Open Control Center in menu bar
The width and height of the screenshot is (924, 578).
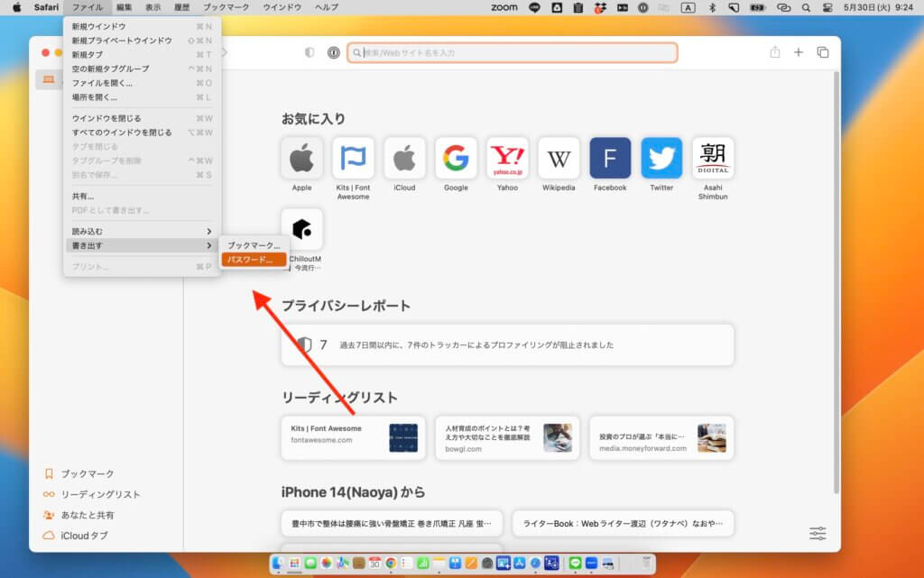pyautogui.click(x=827, y=7)
